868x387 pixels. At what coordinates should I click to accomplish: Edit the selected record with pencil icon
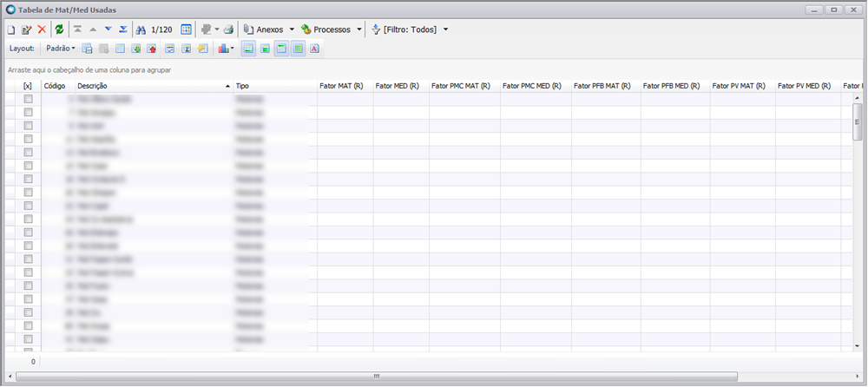26,30
